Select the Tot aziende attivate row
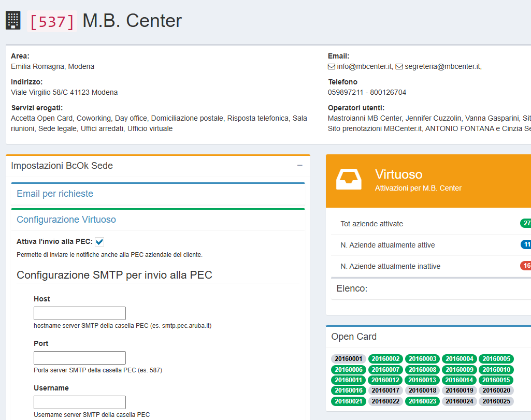Viewport: 531px width, 420px height. 431,224
